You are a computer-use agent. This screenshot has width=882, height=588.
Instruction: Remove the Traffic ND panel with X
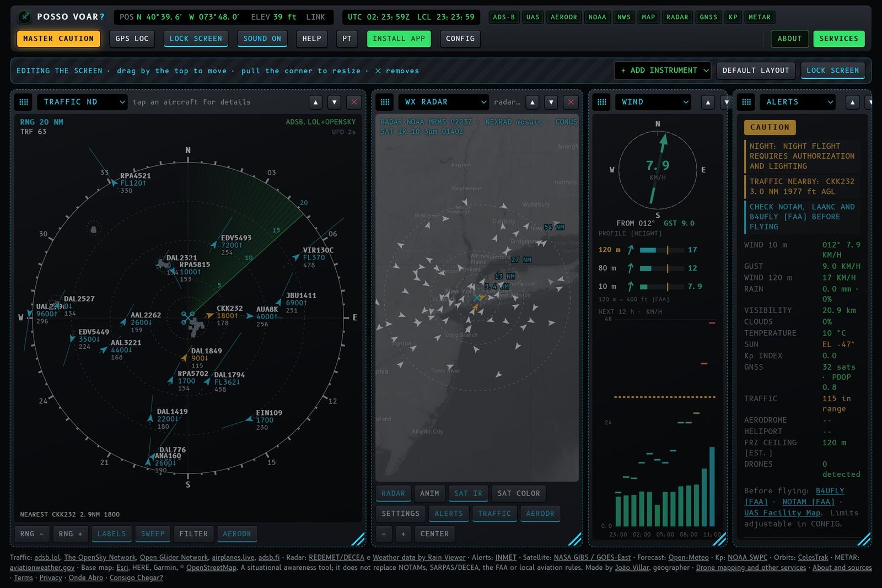coord(354,102)
